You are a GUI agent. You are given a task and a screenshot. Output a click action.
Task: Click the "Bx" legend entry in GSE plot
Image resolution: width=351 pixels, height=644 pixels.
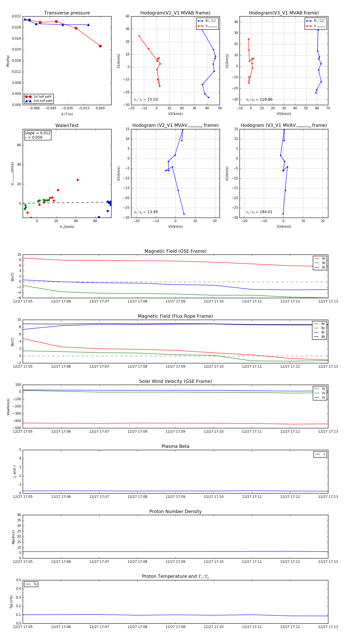[320, 259]
